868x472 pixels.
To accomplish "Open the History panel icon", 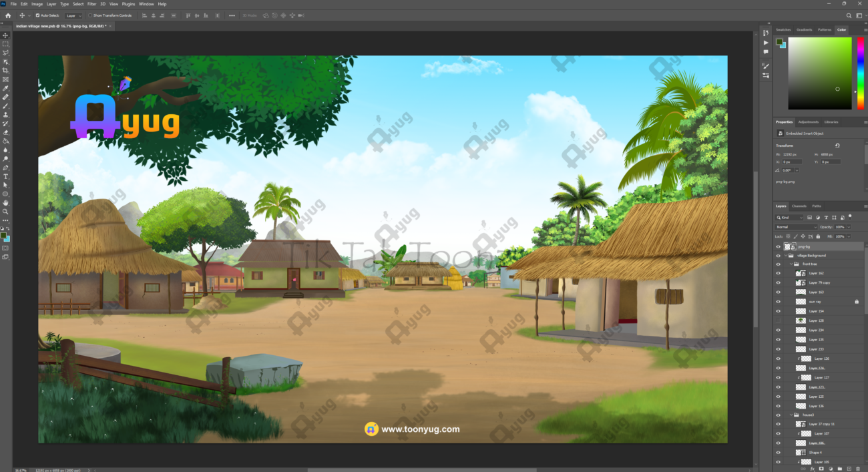I will tap(766, 33).
